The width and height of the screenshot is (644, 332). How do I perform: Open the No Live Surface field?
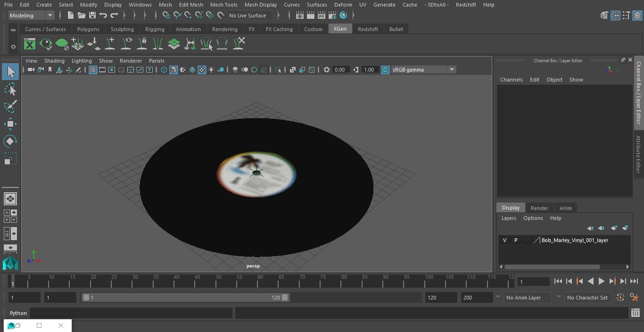coord(251,16)
